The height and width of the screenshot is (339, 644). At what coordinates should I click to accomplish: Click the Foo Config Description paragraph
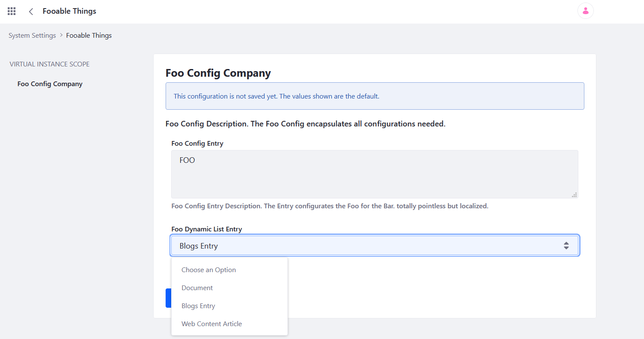[305, 124]
